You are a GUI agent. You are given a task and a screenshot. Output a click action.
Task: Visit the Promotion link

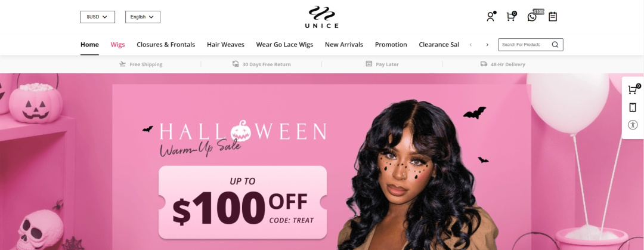click(391, 44)
